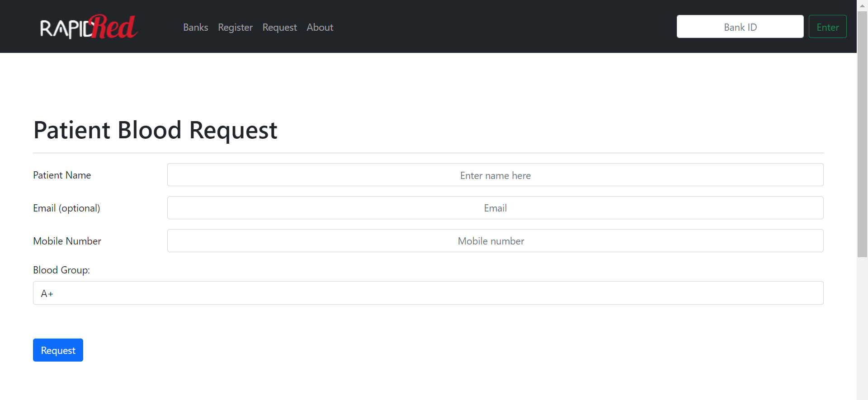Viewport: 868px width, 400px height.
Task: Submit with the blue Request button
Action: coord(58,350)
